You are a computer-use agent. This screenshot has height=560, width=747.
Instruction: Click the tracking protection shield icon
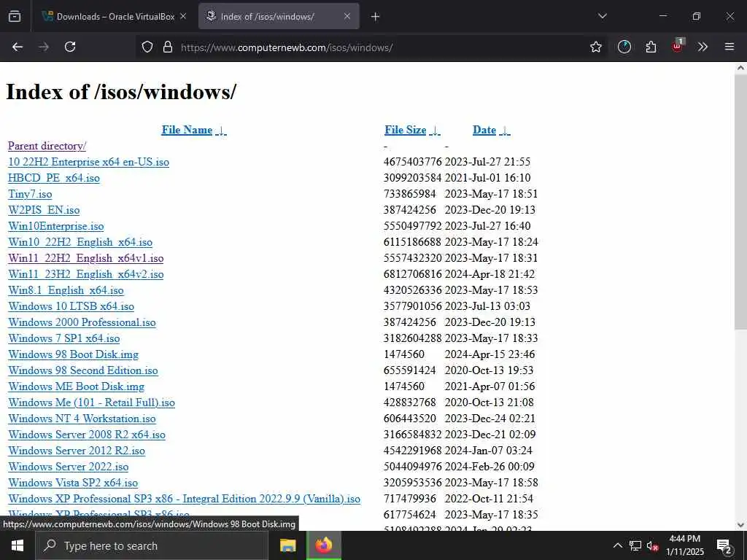(147, 47)
